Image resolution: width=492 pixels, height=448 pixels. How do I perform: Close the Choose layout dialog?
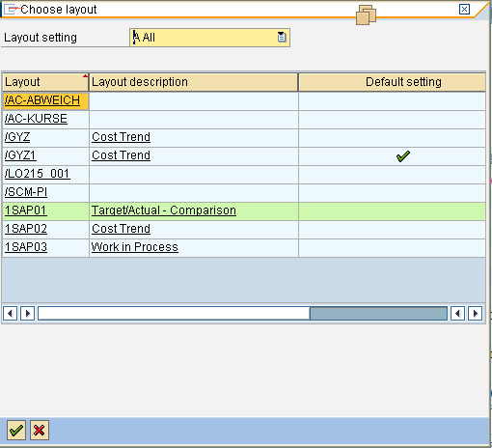pos(464,10)
